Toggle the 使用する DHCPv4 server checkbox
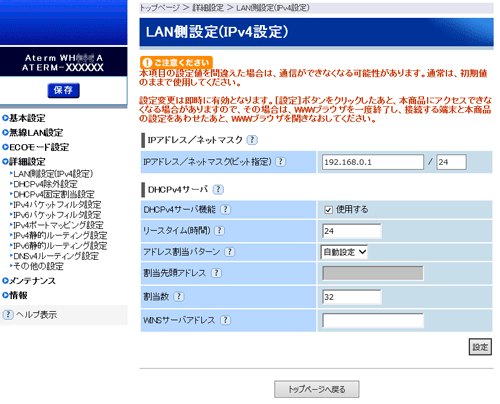This screenshot has height=404, width=500. [328, 210]
